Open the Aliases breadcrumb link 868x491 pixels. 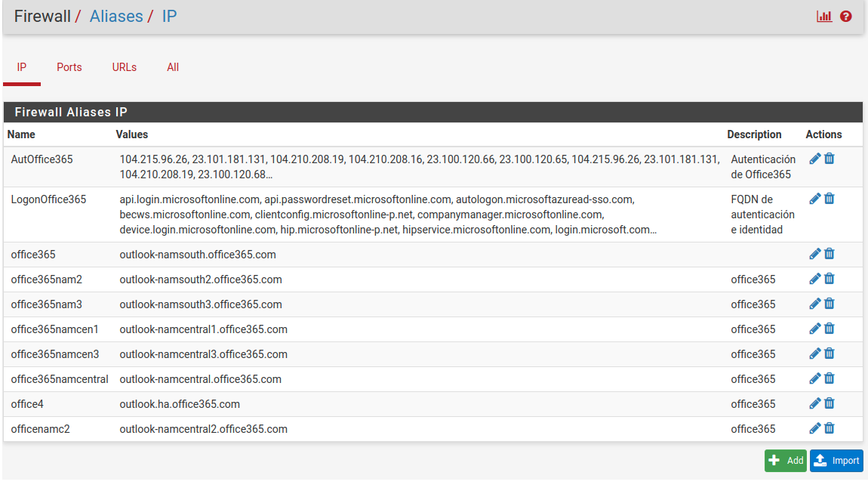(116, 16)
